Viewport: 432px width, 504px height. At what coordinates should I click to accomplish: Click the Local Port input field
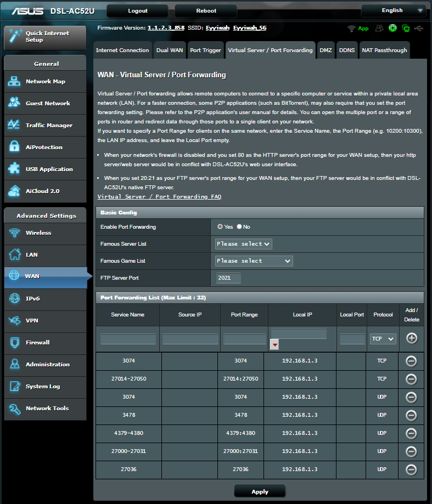352,339
